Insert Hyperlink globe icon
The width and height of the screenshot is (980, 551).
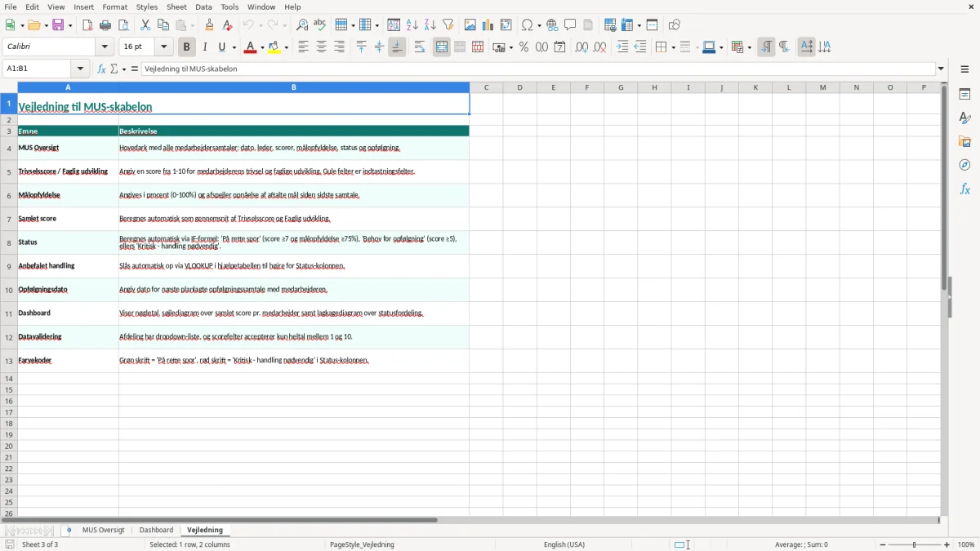coord(553,25)
